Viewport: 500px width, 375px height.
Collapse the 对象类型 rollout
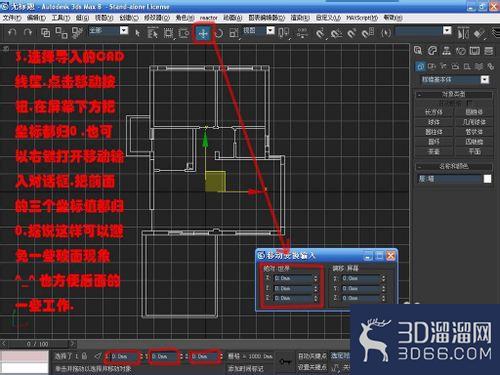(454, 94)
